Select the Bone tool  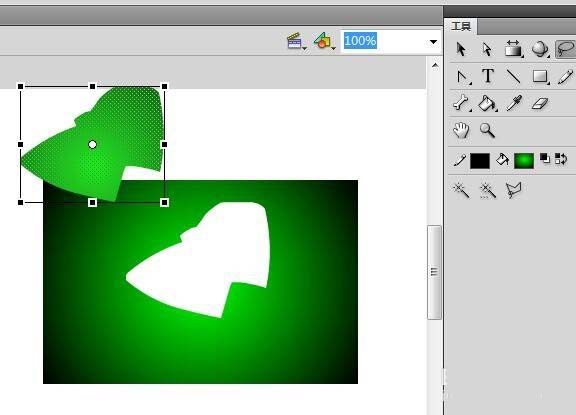(x=461, y=103)
